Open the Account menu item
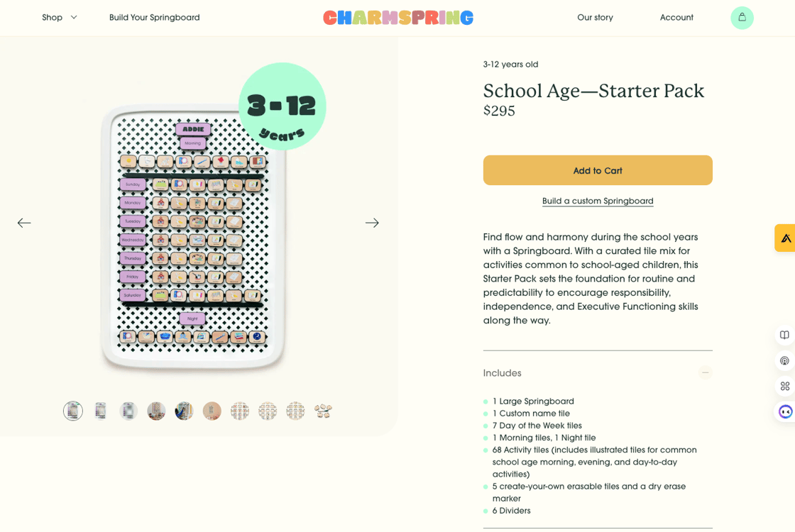The width and height of the screenshot is (795, 532). tap(676, 18)
